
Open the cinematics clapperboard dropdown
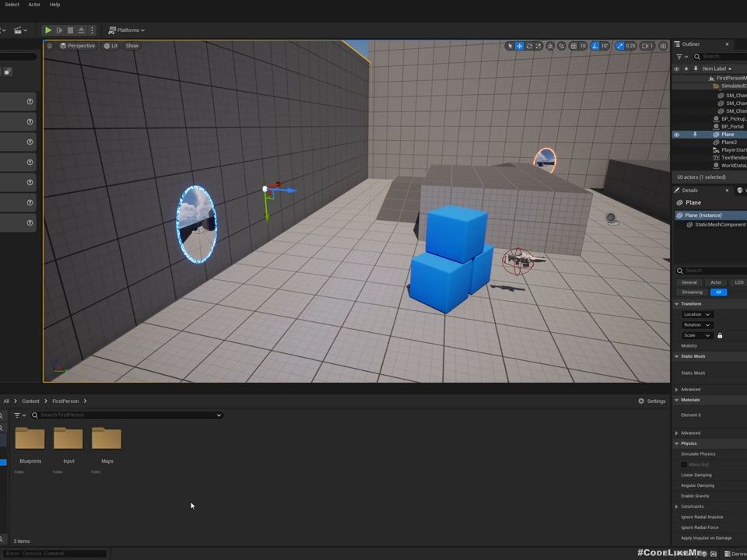20,30
